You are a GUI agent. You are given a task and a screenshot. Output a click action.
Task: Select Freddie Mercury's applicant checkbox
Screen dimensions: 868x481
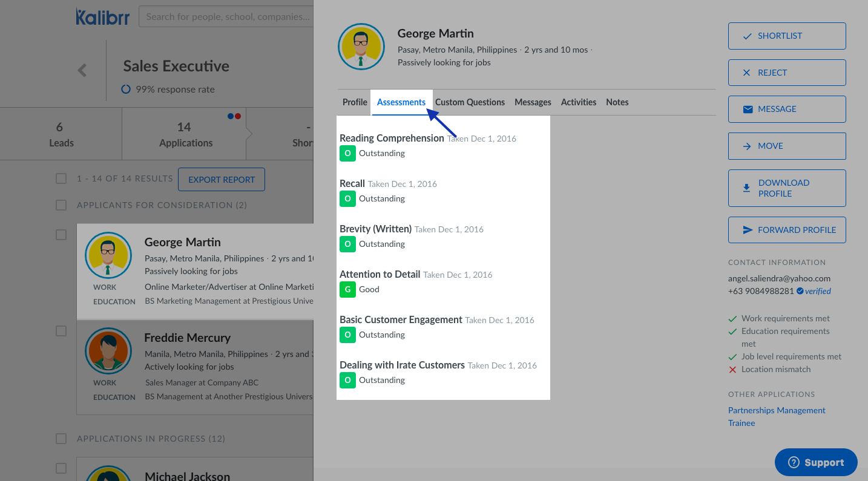[61, 331]
